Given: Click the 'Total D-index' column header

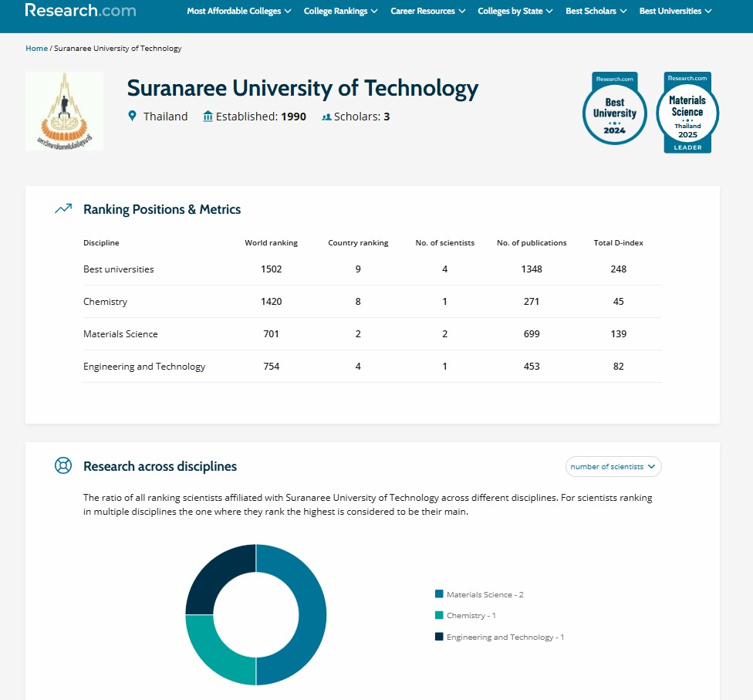Looking at the screenshot, I should pyautogui.click(x=619, y=242).
